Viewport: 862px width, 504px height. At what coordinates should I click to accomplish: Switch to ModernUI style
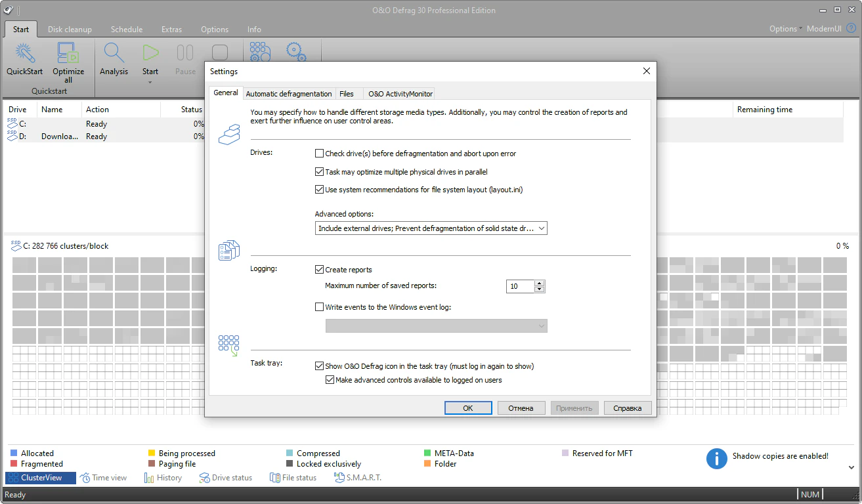click(x=824, y=29)
